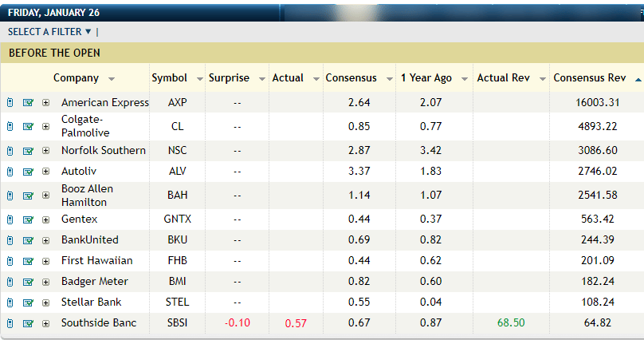Expand the BankUnited row plus box
The height and width of the screenshot is (340, 644).
[x=45, y=240]
